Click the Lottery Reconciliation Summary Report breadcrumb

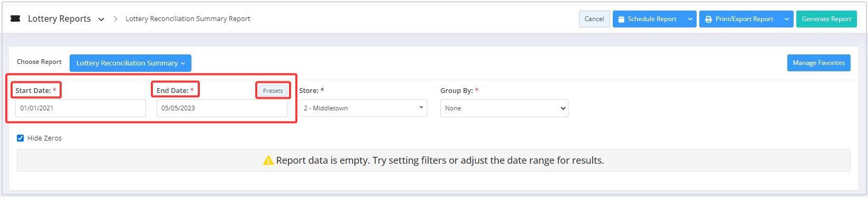click(x=188, y=19)
